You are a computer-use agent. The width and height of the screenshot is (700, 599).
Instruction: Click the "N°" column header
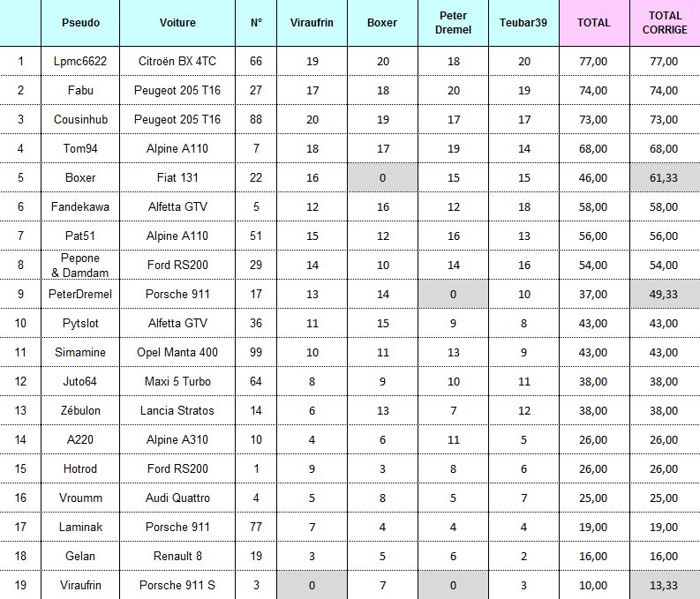pyautogui.click(x=256, y=23)
